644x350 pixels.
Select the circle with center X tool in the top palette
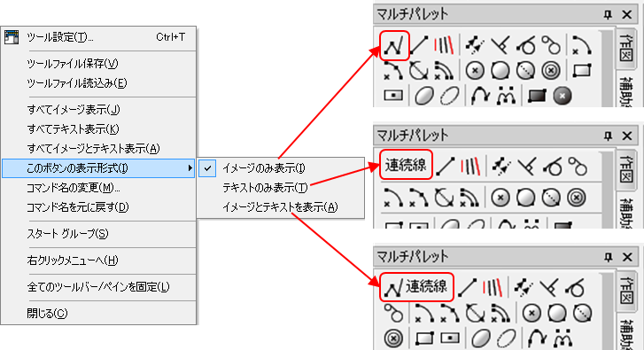coord(475,71)
